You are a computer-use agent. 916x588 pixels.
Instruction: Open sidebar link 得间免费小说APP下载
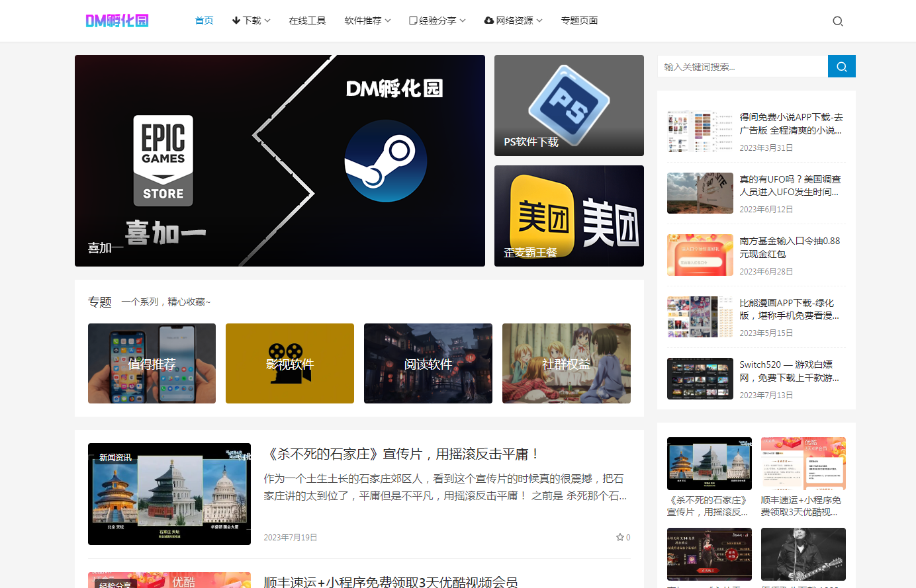point(791,124)
